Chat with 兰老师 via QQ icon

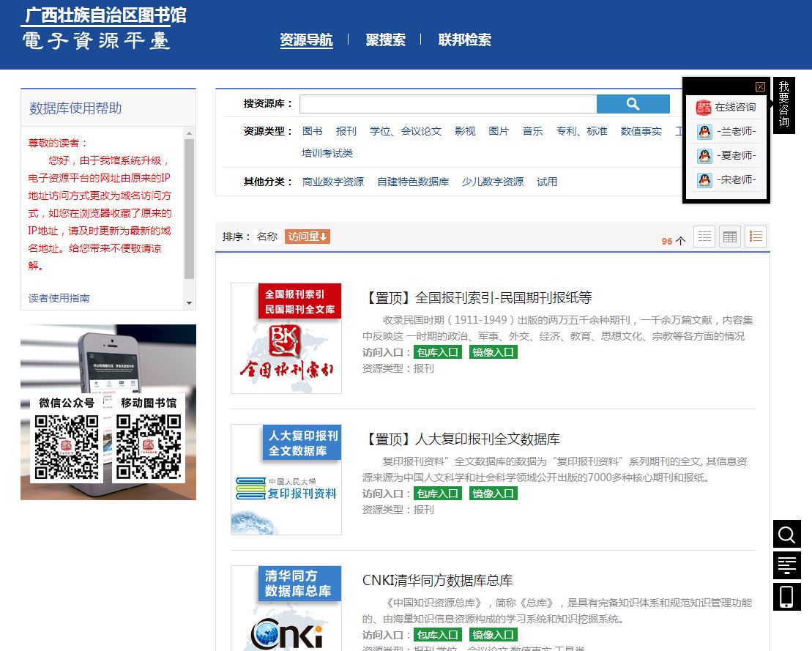[704, 132]
